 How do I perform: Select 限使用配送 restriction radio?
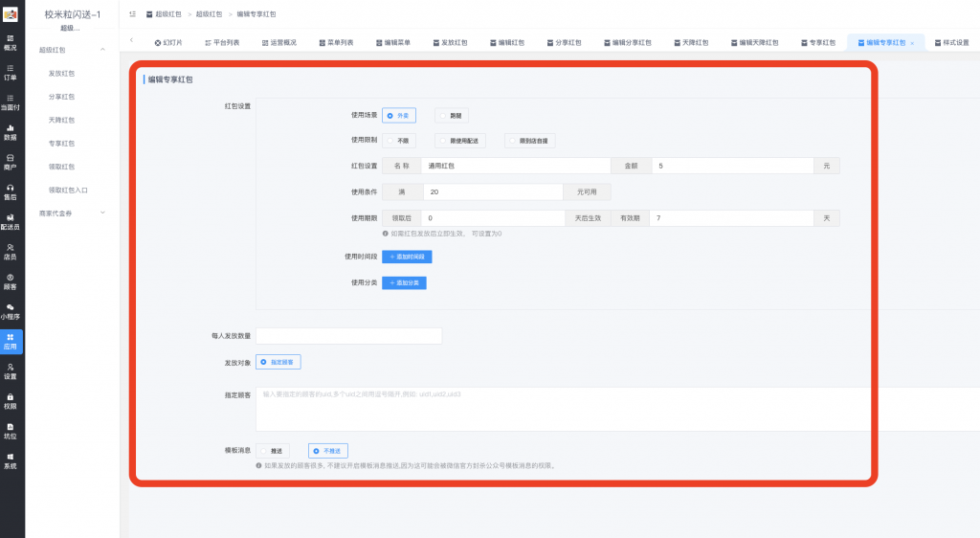pos(460,141)
